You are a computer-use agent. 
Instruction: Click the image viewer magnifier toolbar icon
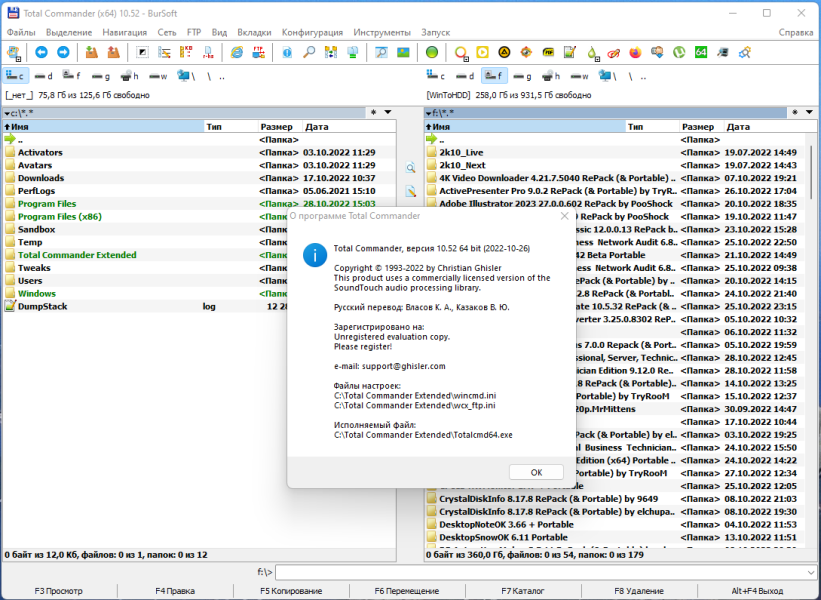pos(381,52)
